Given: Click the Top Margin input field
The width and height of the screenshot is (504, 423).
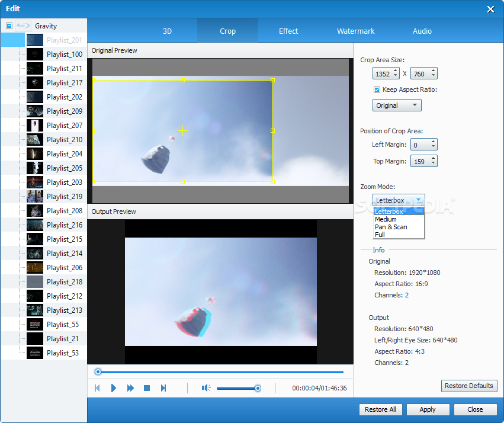Looking at the screenshot, I should point(421,161).
